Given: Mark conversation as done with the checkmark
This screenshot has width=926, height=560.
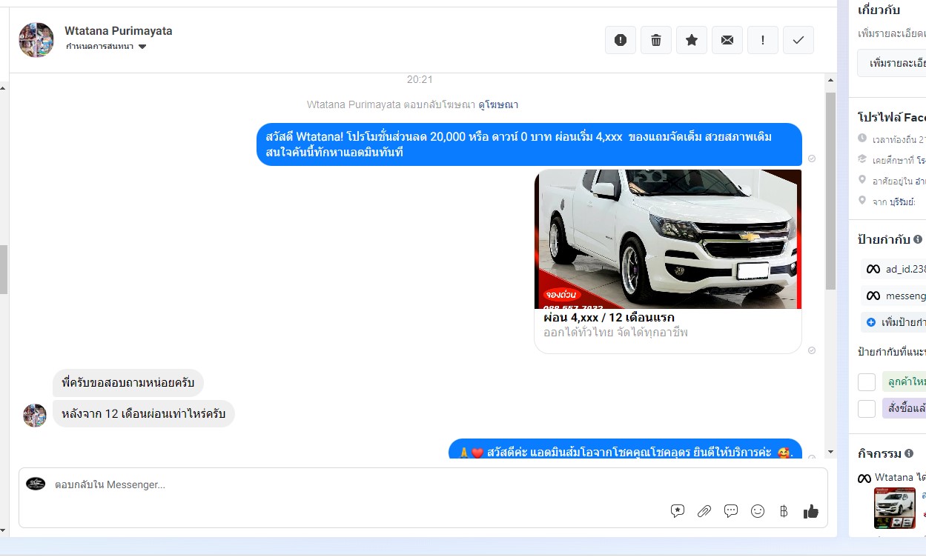Looking at the screenshot, I should [x=798, y=40].
